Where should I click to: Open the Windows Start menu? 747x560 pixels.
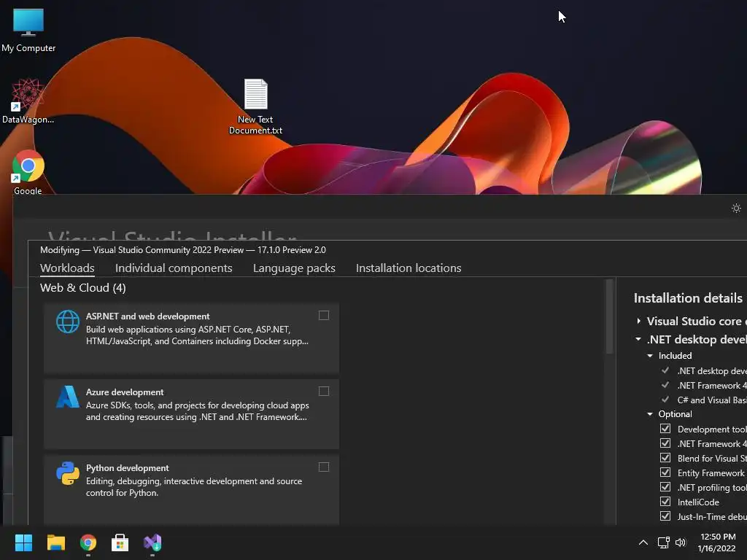tap(23, 542)
